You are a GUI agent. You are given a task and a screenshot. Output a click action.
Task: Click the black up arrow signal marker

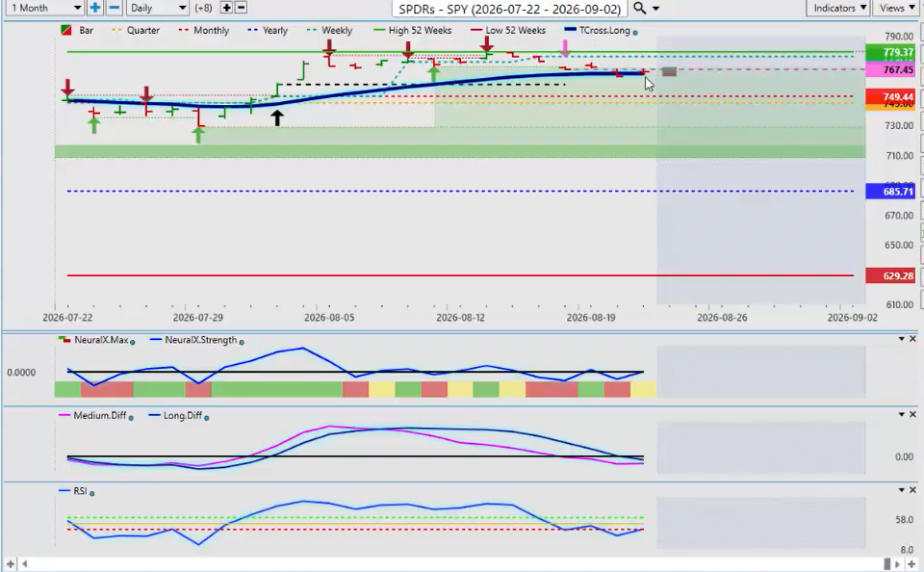coord(277,117)
